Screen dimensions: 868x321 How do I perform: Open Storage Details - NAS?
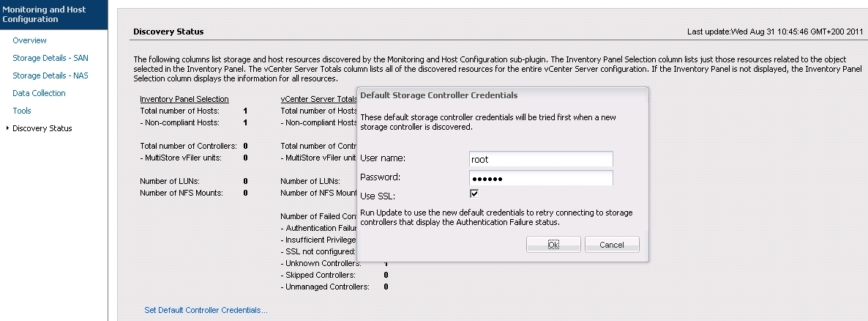(x=50, y=75)
